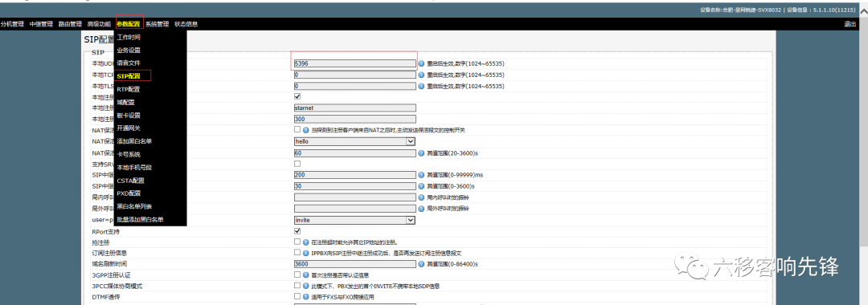Image resolution: width=868 pixels, height=305 pixels.
Task: Click the SIP中继 field containing 30
Action: click(x=355, y=186)
